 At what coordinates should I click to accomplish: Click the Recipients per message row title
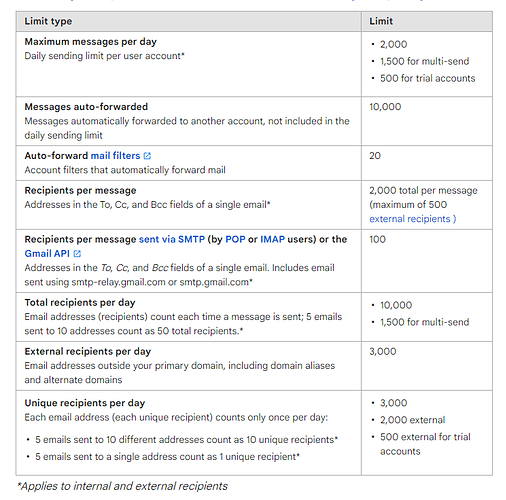pos(80,190)
